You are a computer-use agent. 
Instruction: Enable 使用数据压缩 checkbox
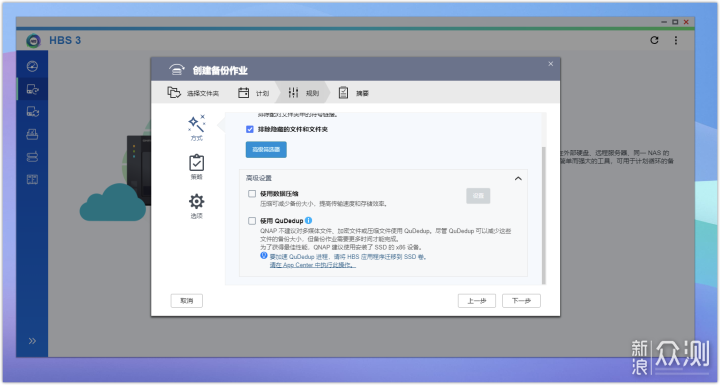252,194
